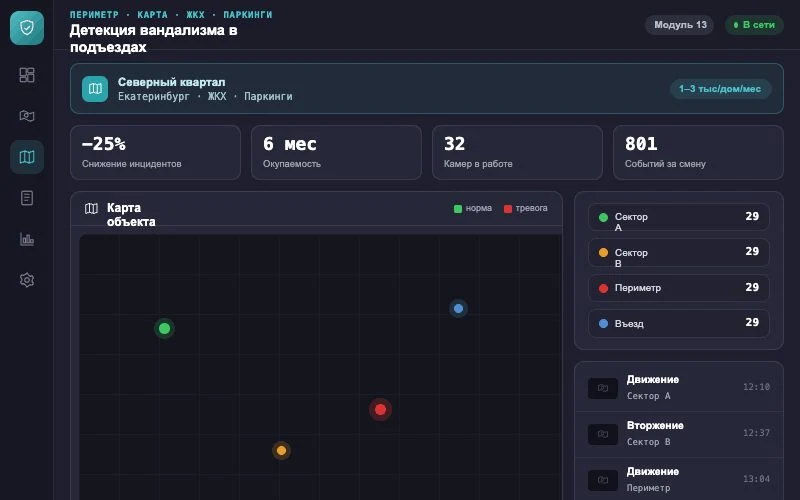Click the 32 Камер в работе card

point(517,153)
